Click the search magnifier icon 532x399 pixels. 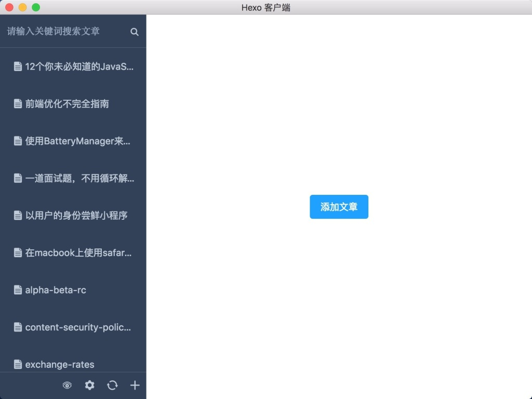(x=135, y=32)
